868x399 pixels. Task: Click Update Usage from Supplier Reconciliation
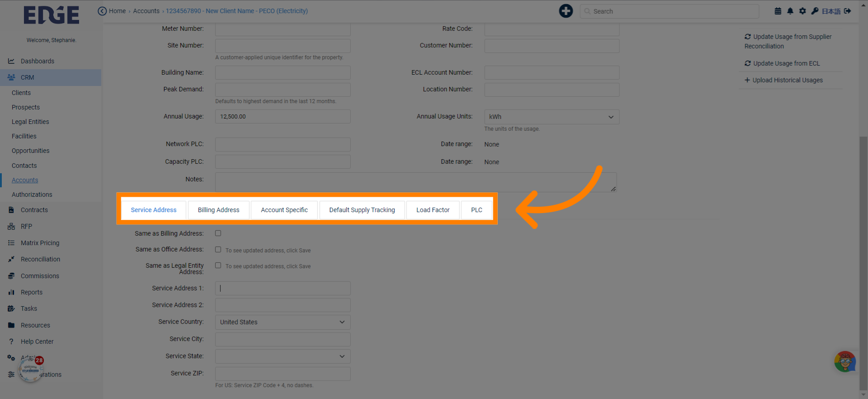tap(788, 41)
